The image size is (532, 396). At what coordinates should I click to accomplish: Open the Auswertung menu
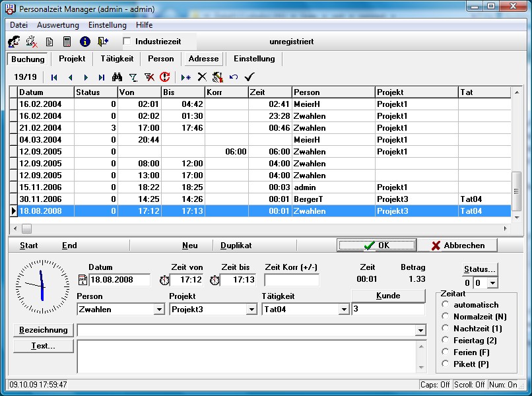pos(58,25)
